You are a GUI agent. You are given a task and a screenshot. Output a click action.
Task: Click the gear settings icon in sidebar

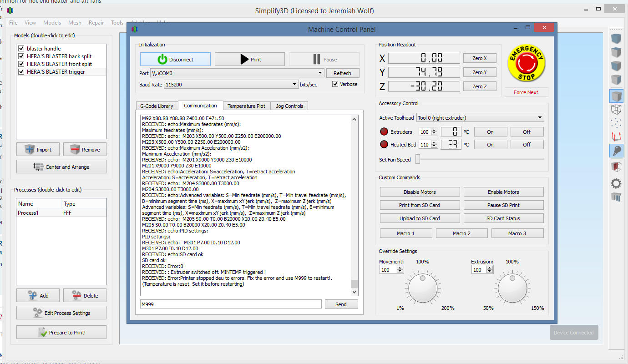(616, 183)
